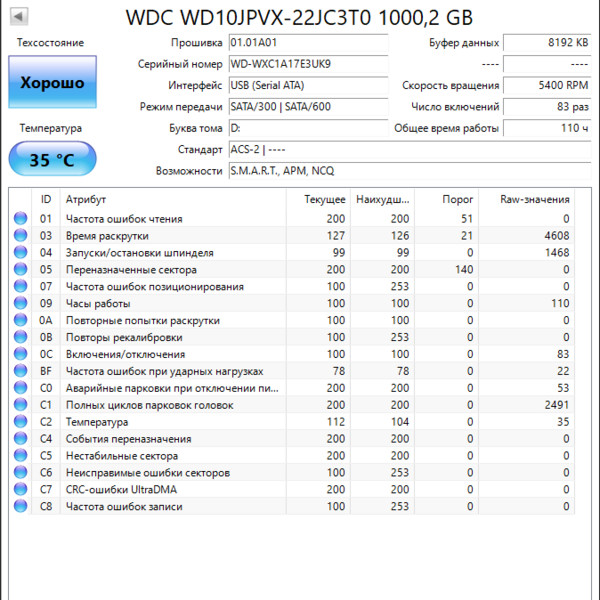Select the Частота ошибок позиционирования attribute text
This screenshot has height=600, width=600.
[x=155, y=287]
